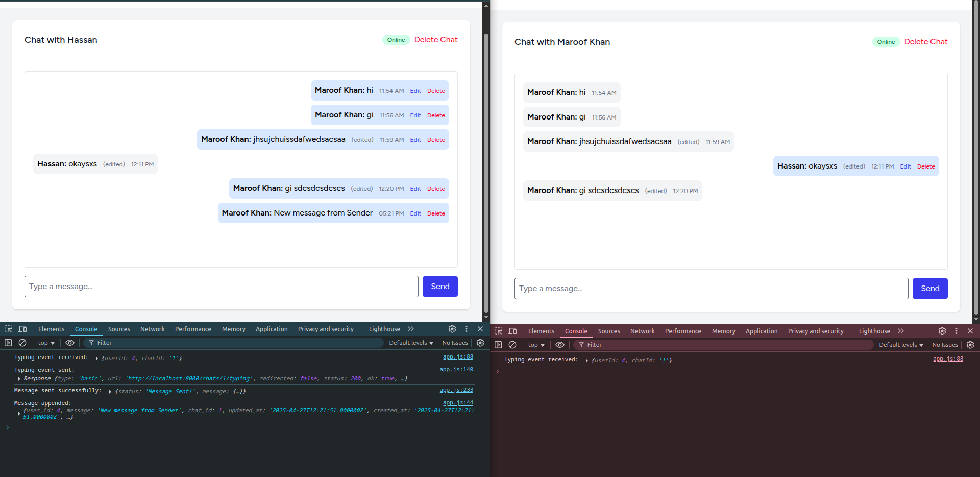The width and height of the screenshot is (980, 477).
Task: Switch to Network tab in left DevTools
Action: tap(152, 329)
